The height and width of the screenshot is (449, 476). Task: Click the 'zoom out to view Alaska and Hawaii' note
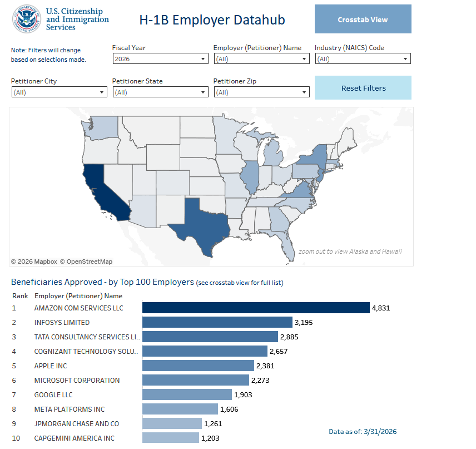click(x=350, y=251)
